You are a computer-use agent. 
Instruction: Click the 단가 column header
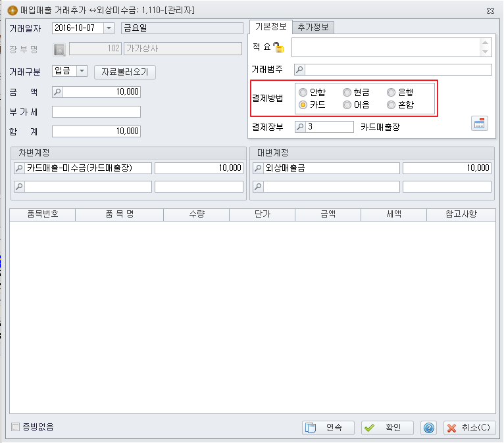click(x=263, y=214)
